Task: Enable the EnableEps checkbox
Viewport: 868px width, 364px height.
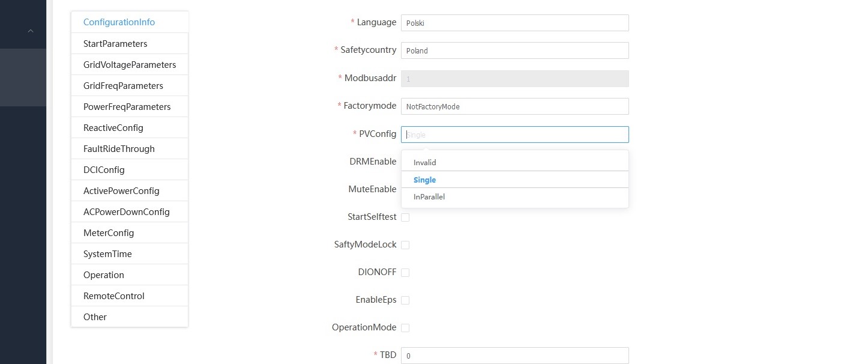Action: (405, 300)
